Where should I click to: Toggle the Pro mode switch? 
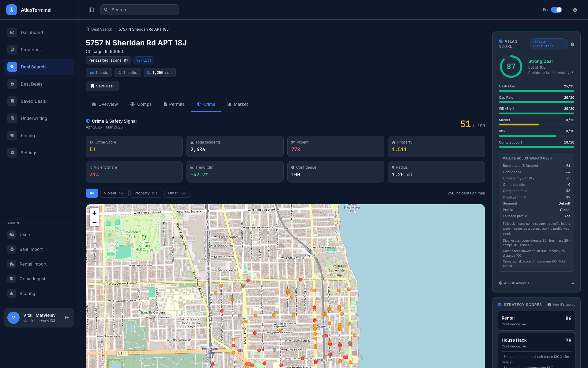pos(556,10)
